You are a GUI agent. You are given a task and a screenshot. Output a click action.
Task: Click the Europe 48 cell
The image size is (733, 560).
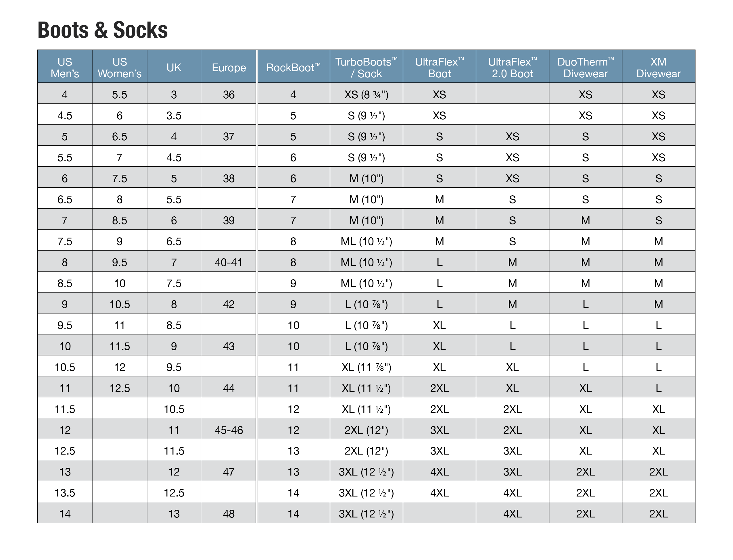(229, 513)
